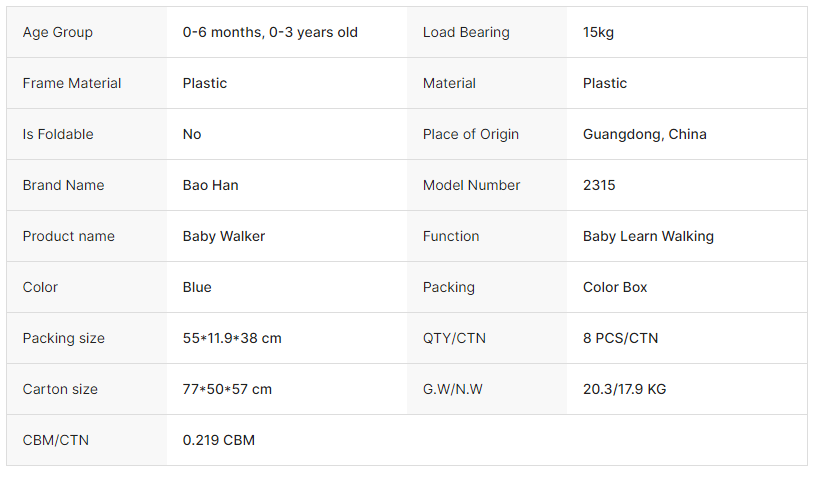Select the "0-6 months, 0-3 years old" value
The image size is (817, 477).
click(270, 32)
